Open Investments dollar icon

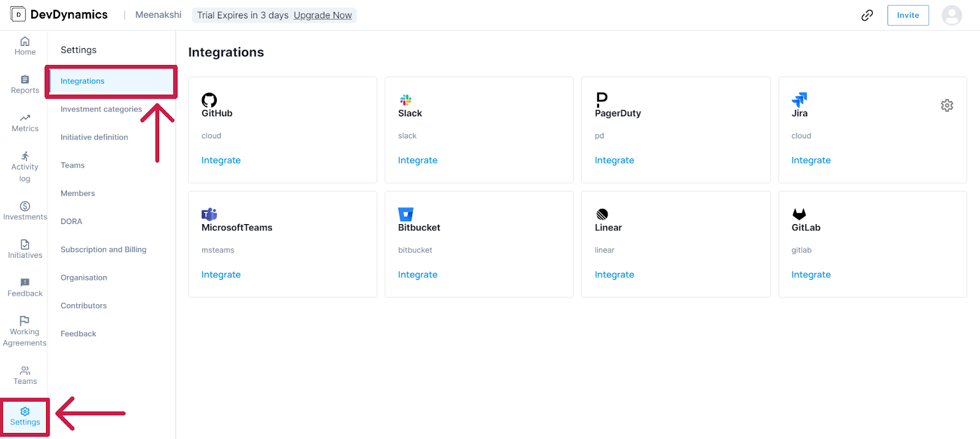(24, 206)
